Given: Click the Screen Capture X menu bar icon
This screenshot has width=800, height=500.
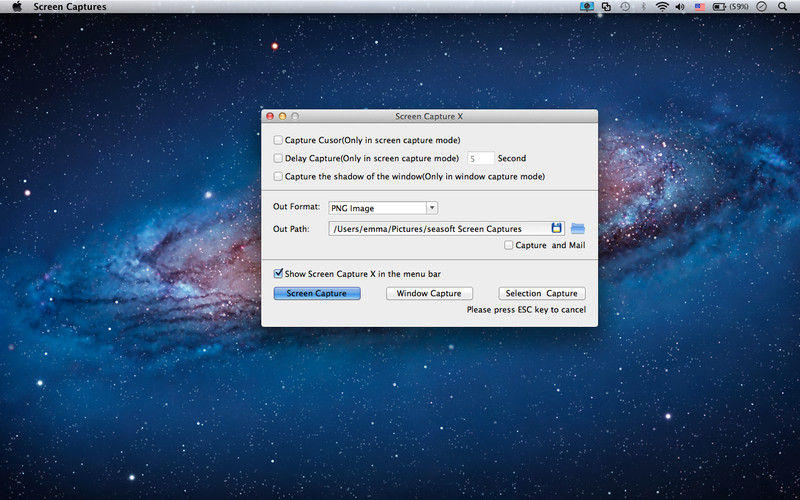Looking at the screenshot, I should [x=587, y=7].
